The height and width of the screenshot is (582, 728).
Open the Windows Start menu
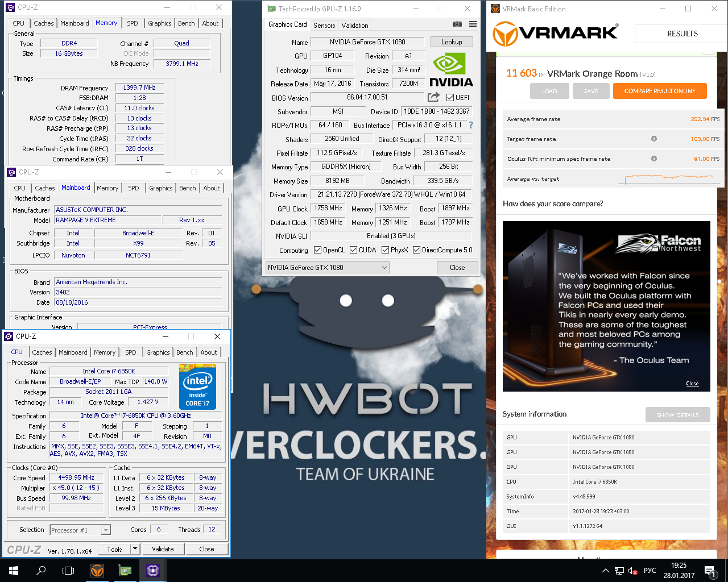14,571
